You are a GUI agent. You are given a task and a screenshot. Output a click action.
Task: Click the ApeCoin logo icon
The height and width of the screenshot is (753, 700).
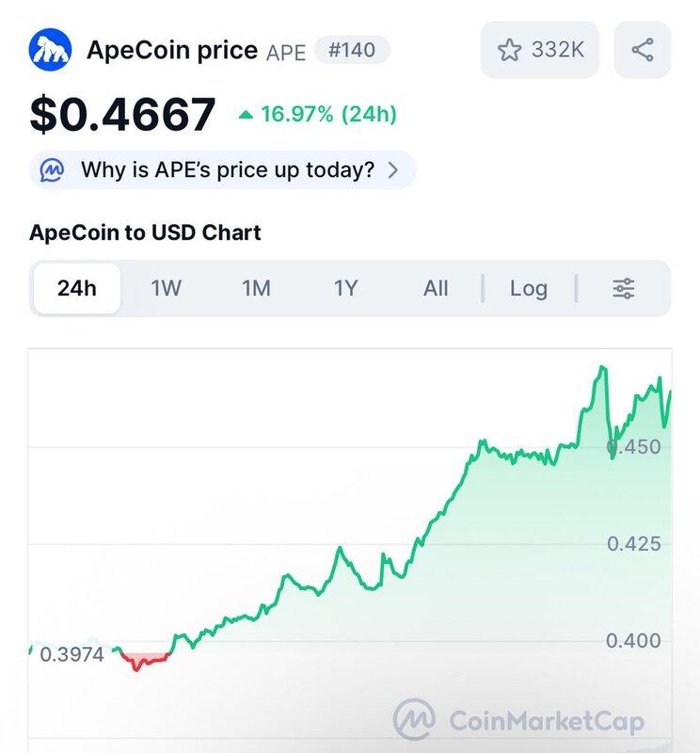click(x=51, y=50)
